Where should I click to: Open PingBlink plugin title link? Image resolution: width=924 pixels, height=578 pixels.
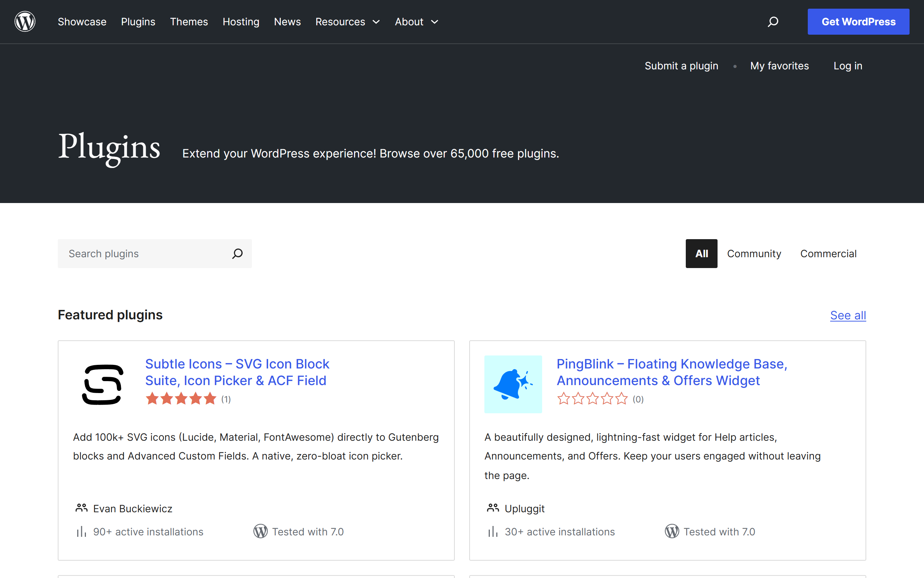click(672, 372)
